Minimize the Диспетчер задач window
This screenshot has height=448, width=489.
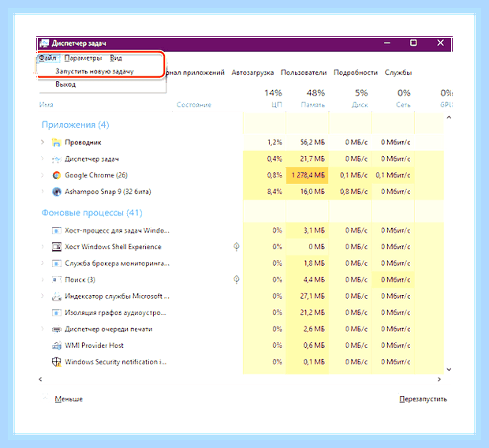(x=387, y=43)
